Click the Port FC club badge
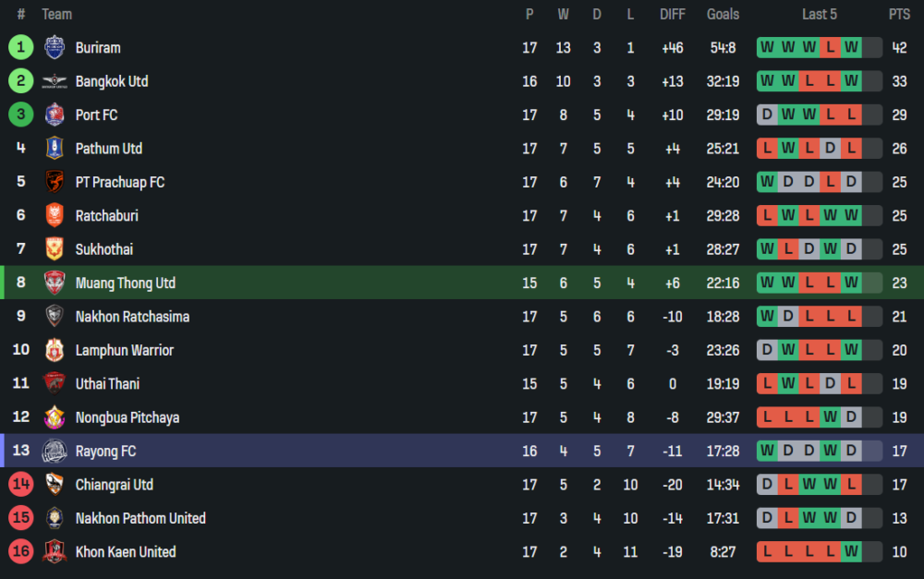Viewport: 924px width, 579px height. [x=55, y=115]
